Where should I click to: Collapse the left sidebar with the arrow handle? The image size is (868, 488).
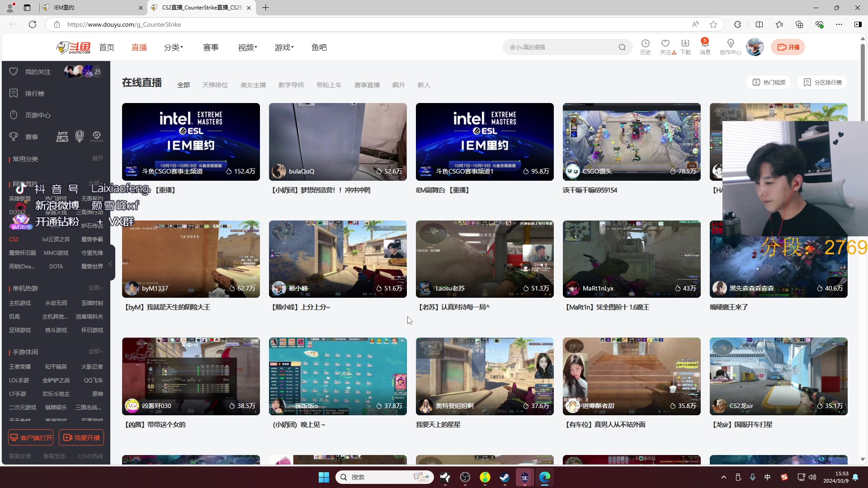click(x=111, y=264)
